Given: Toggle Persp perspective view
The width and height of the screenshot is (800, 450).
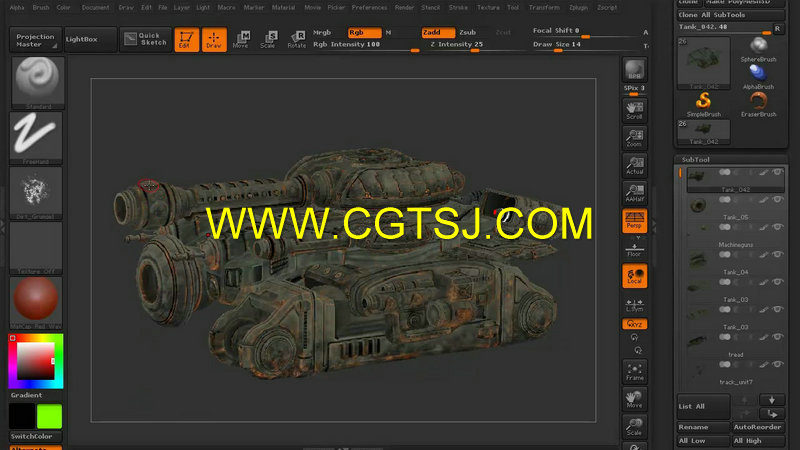Looking at the screenshot, I should point(634,221).
